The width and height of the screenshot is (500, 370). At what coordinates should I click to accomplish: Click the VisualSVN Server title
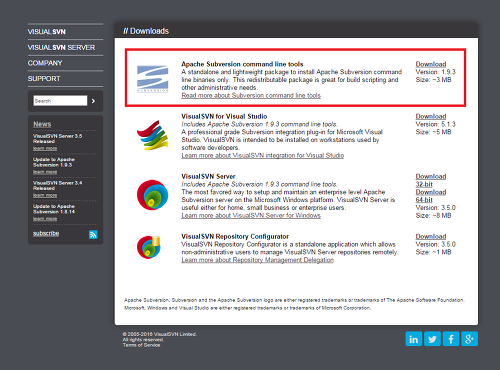(208, 176)
